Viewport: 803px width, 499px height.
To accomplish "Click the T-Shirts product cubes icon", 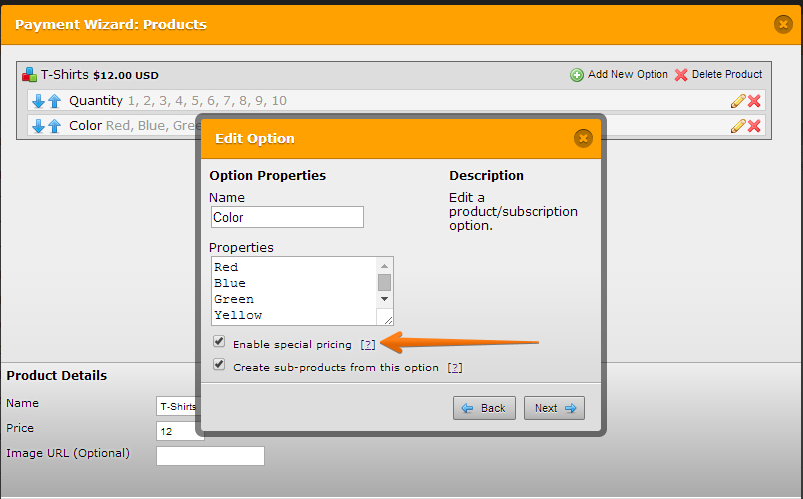I will (30, 75).
